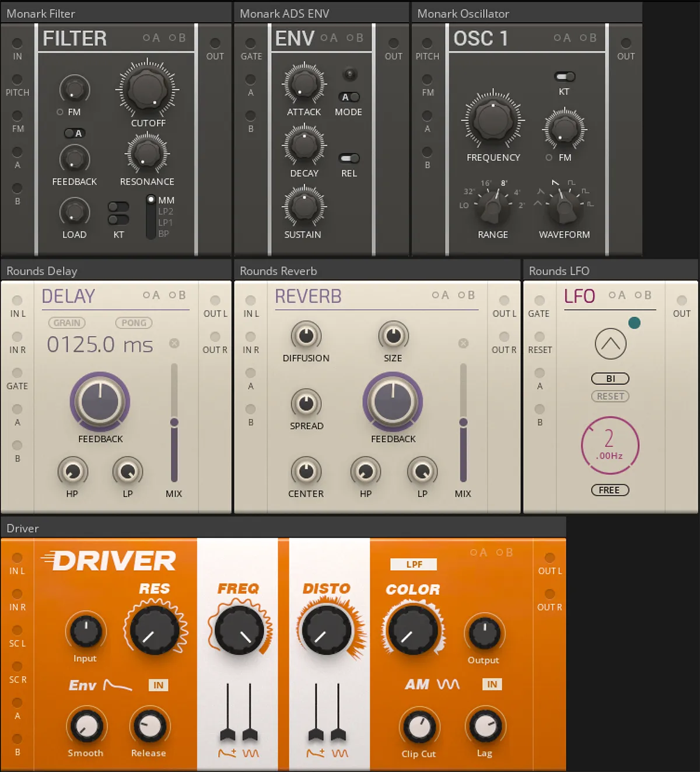Select the LP1 filter type
Image resolution: width=700 pixels, height=772 pixels.
point(165,222)
